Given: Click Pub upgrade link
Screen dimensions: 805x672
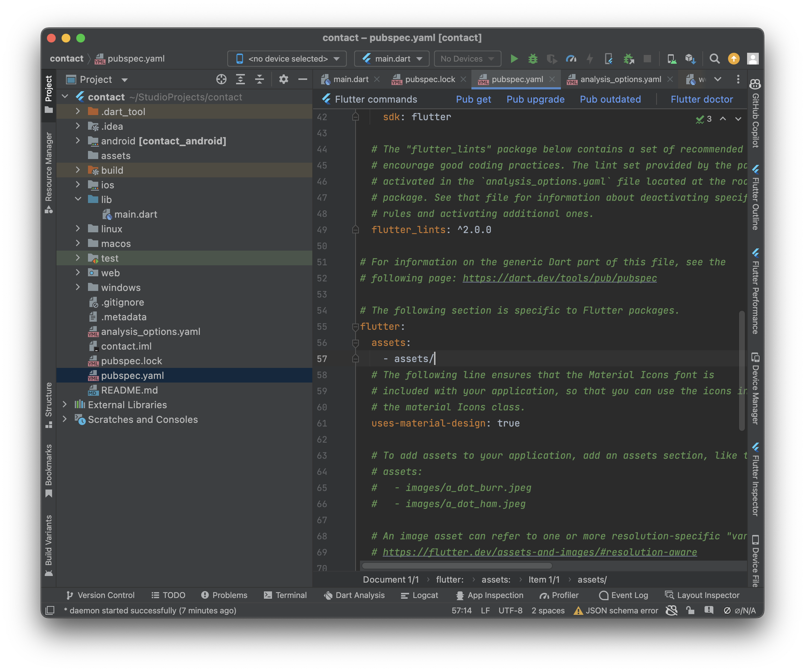Looking at the screenshot, I should [536, 99].
